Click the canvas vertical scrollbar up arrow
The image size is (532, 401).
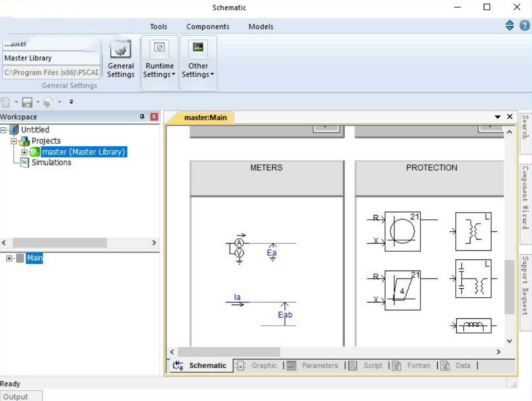click(510, 132)
